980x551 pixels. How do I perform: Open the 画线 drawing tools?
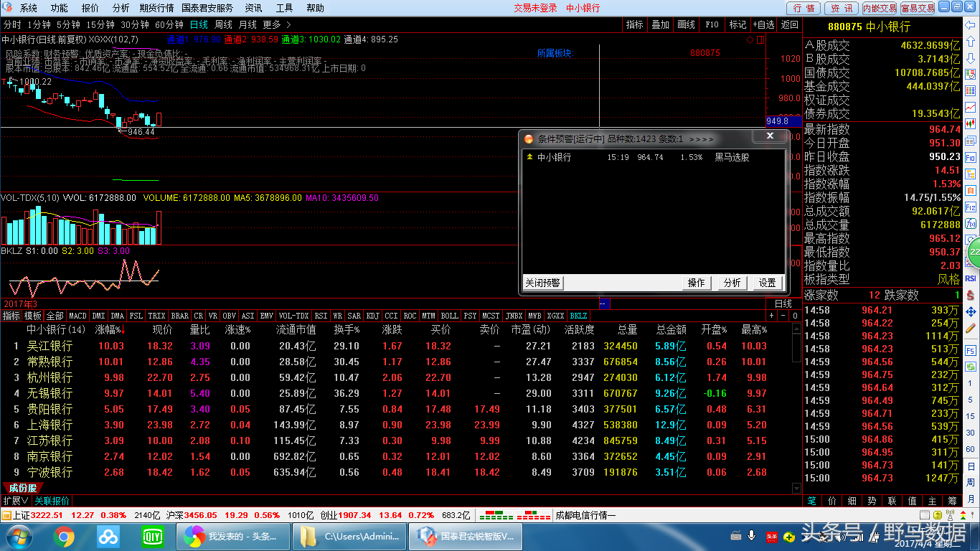coord(686,24)
